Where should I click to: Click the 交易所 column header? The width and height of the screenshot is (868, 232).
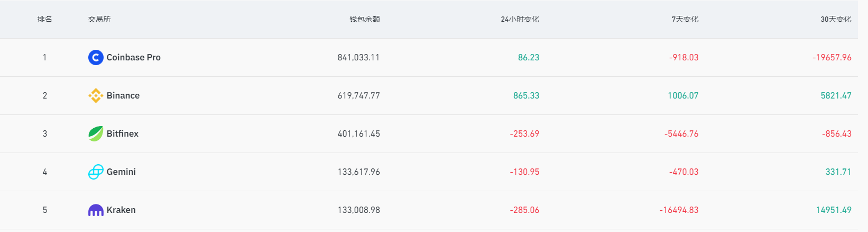(x=99, y=19)
